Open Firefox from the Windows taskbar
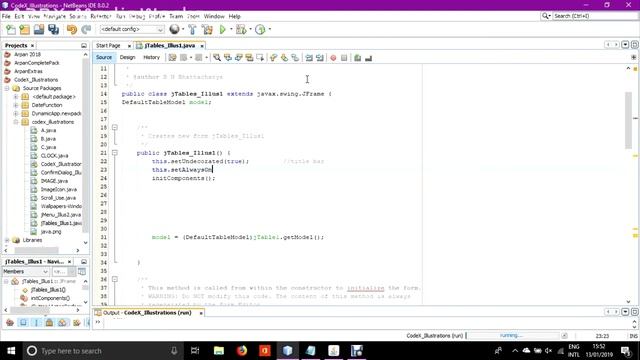The image size is (640, 360). click(x=242, y=351)
